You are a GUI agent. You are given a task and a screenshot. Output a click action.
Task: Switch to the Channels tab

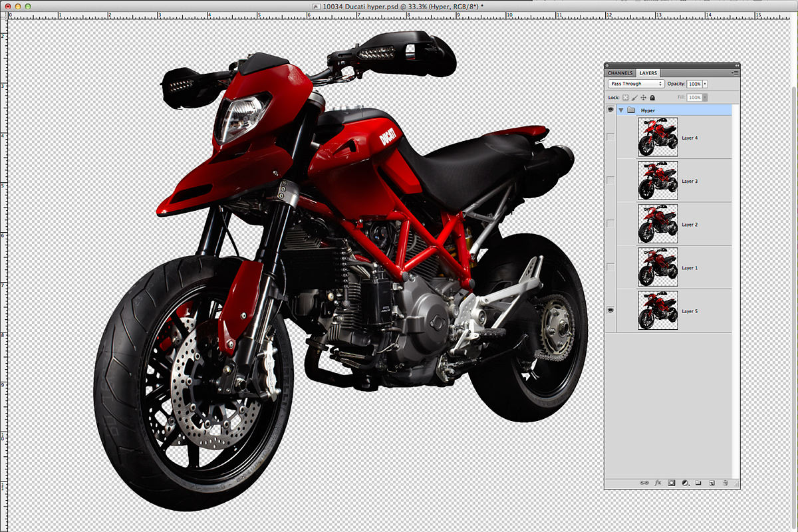(x=620, y=72)
